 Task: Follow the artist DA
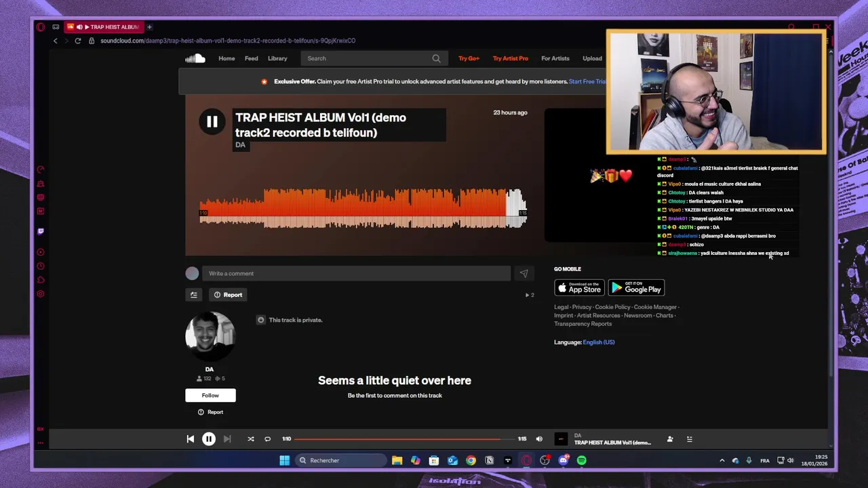click(x=210, y=395)
